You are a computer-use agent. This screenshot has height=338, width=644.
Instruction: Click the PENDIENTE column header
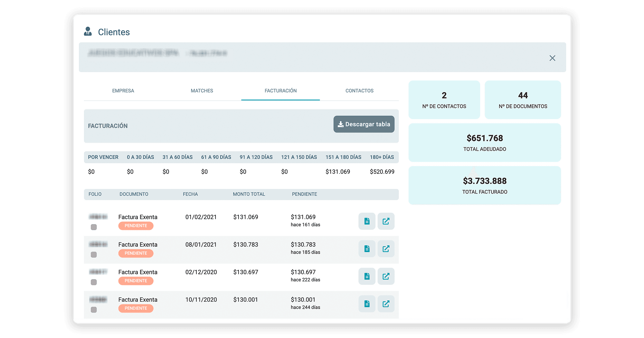(x=304, y=194)
